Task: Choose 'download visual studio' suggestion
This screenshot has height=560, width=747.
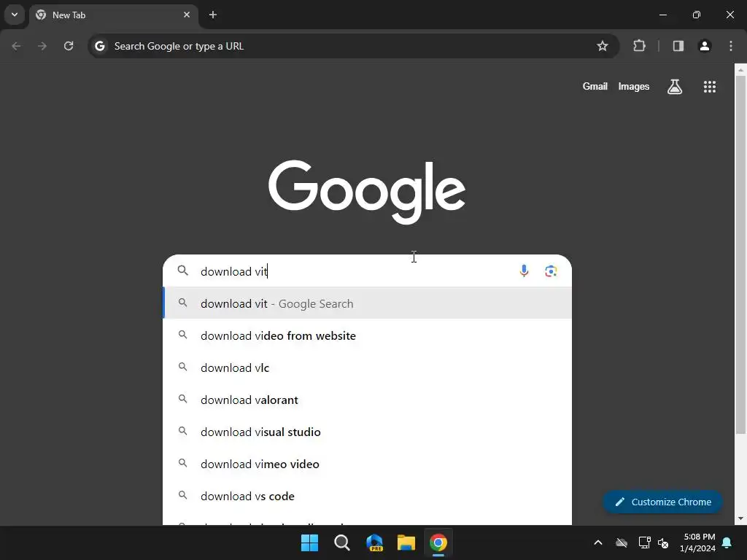Action: (x=368, y=432)
